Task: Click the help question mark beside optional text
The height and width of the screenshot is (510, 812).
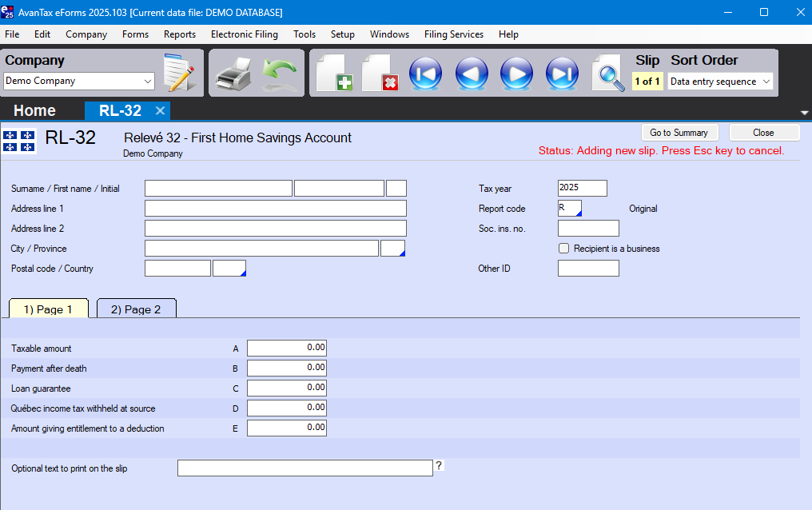Action: 439,466
